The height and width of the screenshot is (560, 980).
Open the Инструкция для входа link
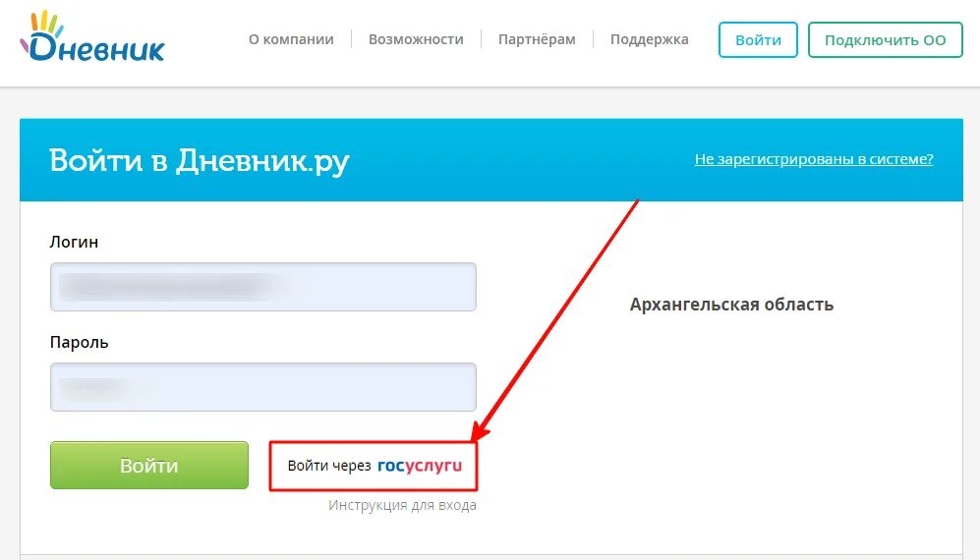point(402,506)
